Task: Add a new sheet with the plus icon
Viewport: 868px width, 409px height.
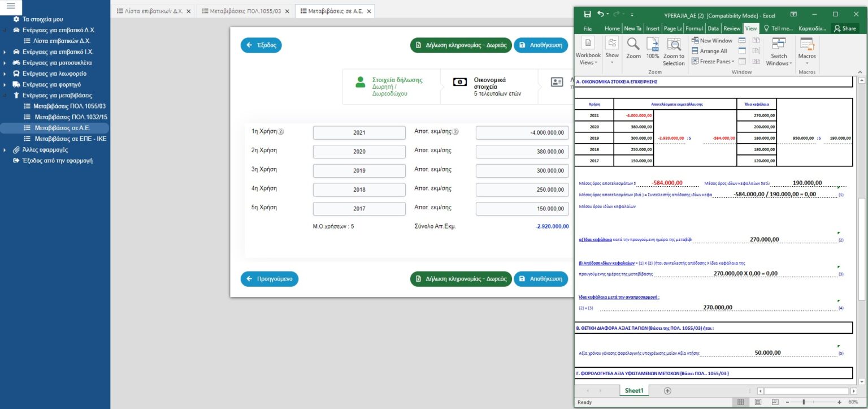Action: 667,390
